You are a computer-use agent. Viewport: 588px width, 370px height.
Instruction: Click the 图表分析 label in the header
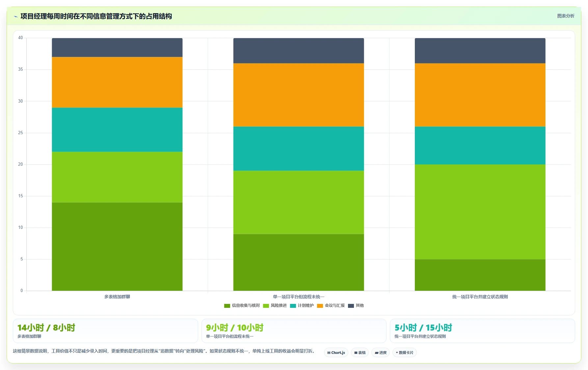click(x=566, y=16)
